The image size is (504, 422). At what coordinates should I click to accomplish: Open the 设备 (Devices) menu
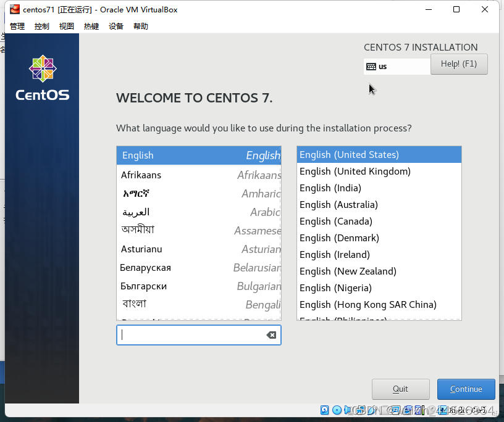tap(115, 26)
